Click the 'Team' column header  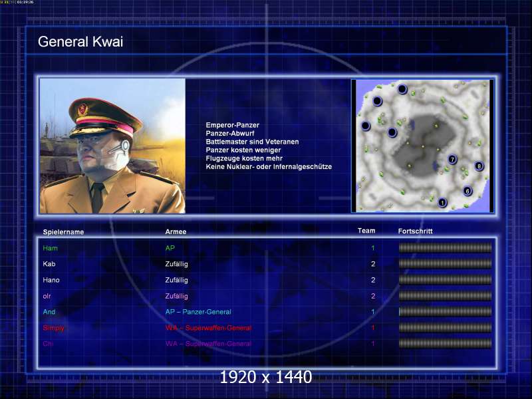pos(366,231)
